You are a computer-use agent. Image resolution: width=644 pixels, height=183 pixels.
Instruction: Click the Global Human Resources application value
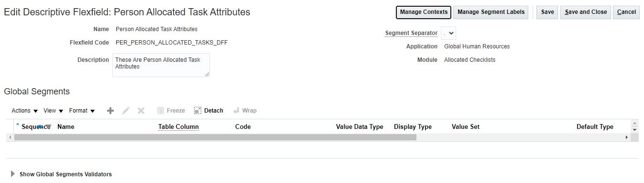point(477,46)
